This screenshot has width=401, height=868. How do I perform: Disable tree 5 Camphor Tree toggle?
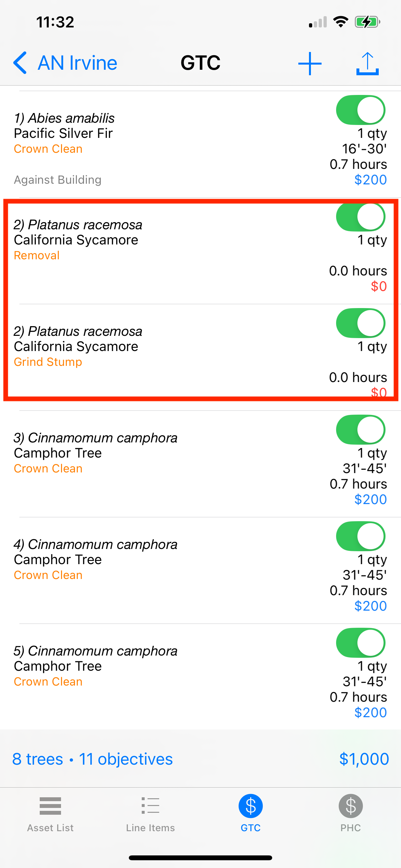point(361,643)
